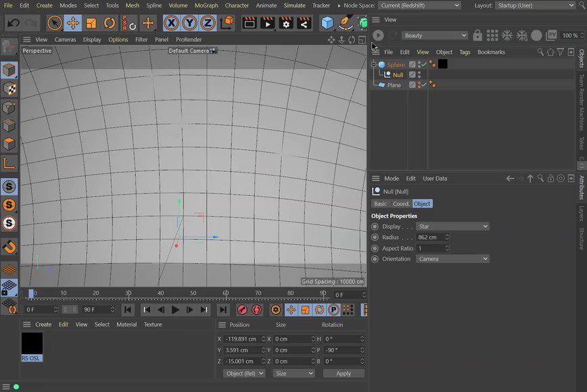587x392 pixels.
Task: Open the Display dropdown set to Star
Action: tap(452, 226)
